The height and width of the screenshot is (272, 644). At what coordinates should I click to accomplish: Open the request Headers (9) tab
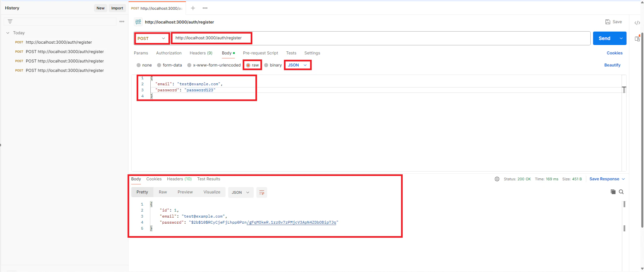pyautogui.click(x=201, y=53)
